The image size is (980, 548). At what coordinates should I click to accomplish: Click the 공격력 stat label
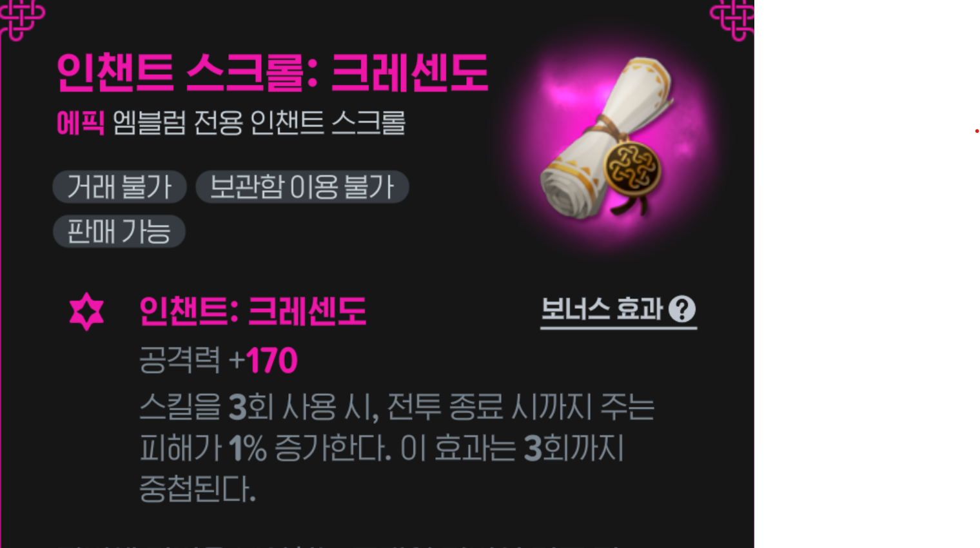pyautogui.click(x=180, y=360)
